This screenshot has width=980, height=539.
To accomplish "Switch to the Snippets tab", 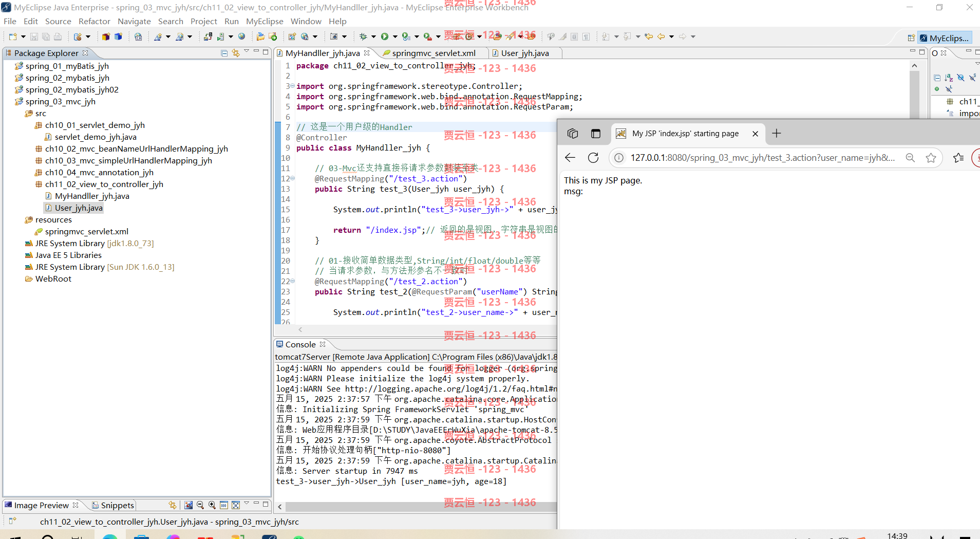I will click(x=113, y=505).
